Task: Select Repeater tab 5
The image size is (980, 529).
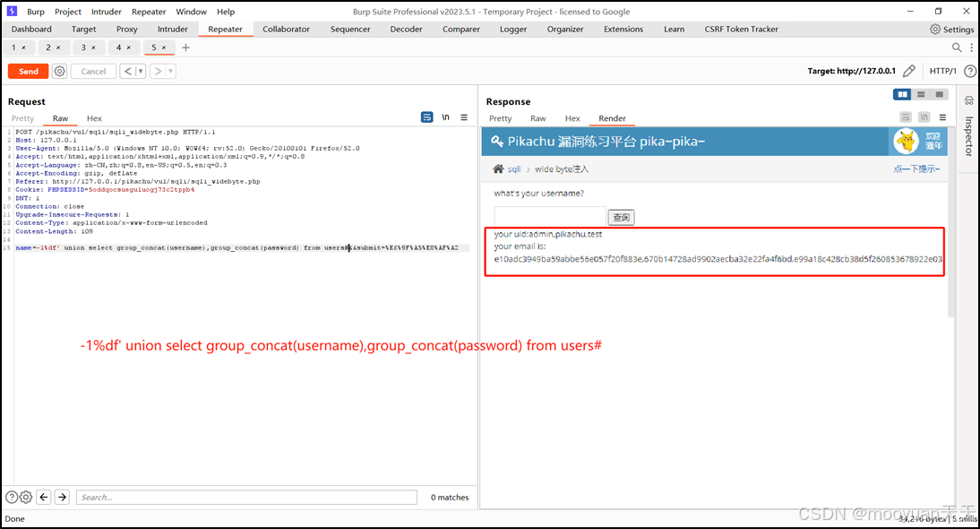Action: coord(154,48)
